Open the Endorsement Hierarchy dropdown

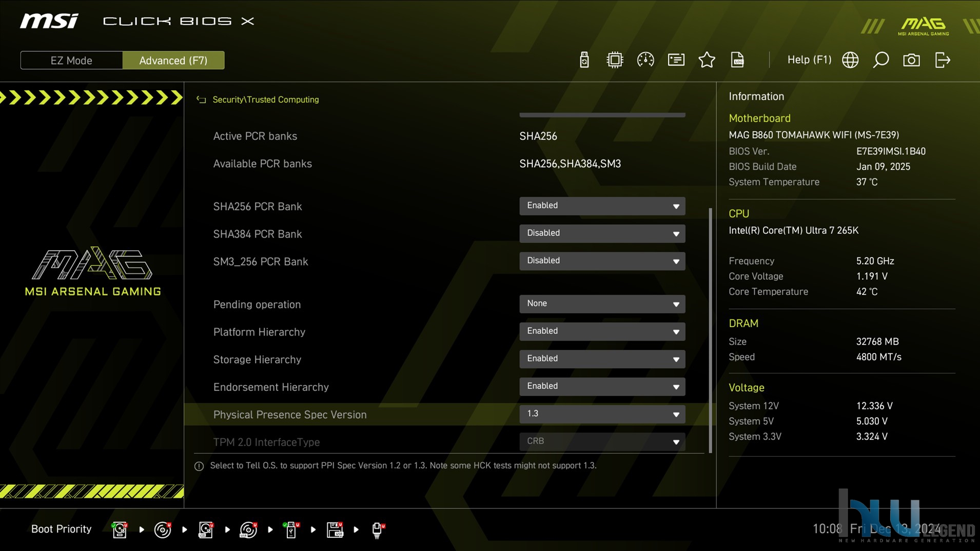(x=602, y=386)
